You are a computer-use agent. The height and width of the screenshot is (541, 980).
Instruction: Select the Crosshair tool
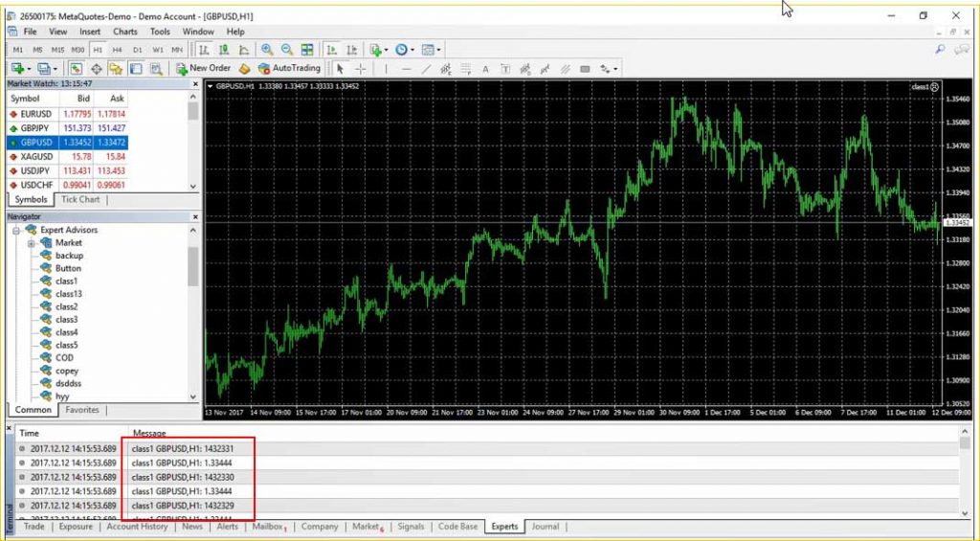point(361,69)
